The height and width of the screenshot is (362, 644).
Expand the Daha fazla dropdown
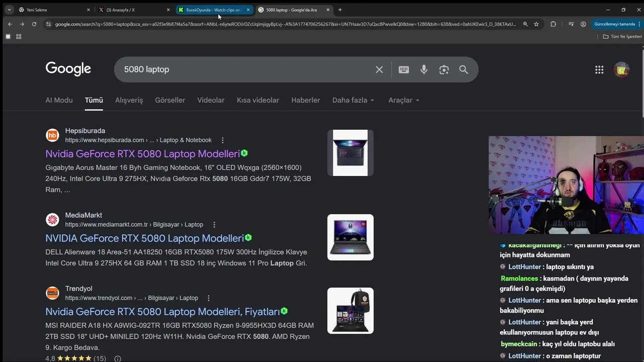pos(353,100)
